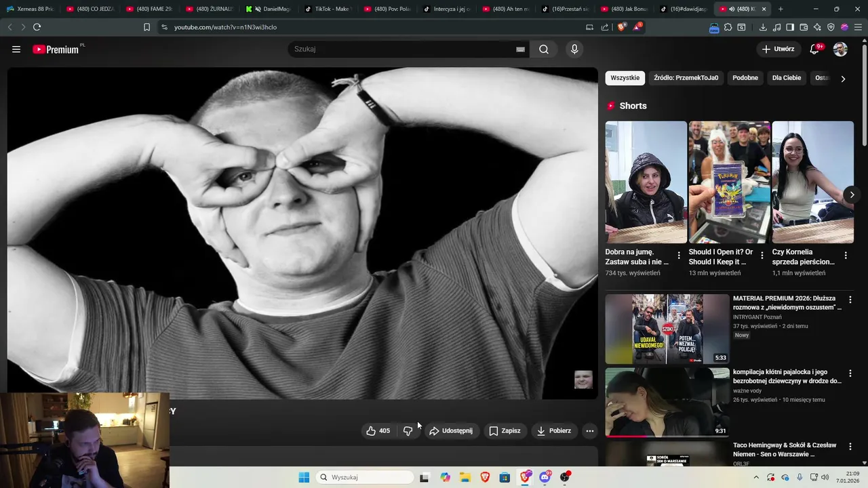Switch to 'DanielMagi' Kick browser tab

[269, 9]
